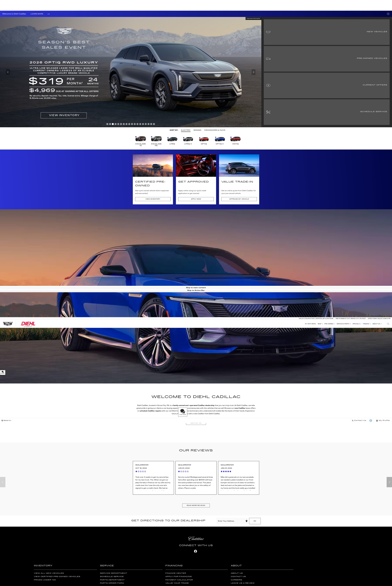Expand the ABOUT US navigation dropdown
Viewport: 392px width, 586px height.
tap(377, 324)
